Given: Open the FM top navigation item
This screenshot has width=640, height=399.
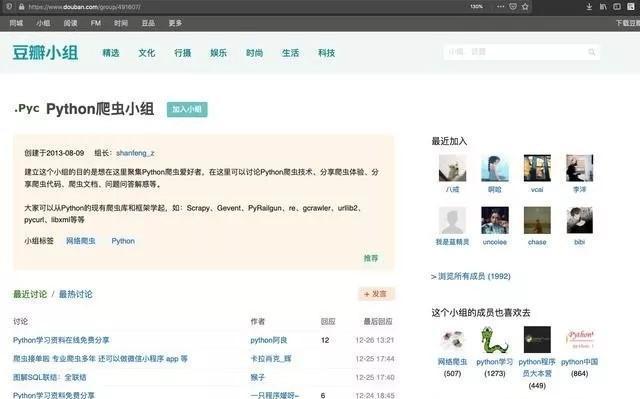Looking at the screenshot, I should 96,23.
